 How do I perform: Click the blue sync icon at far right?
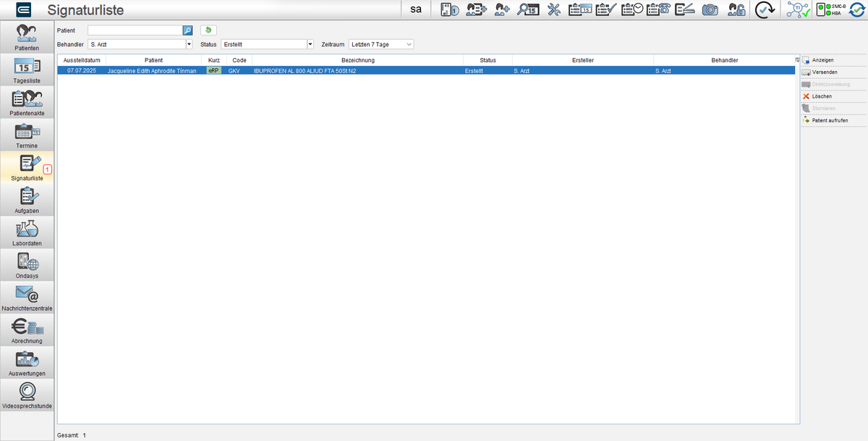pyautogui.click(x=857, y=9)
